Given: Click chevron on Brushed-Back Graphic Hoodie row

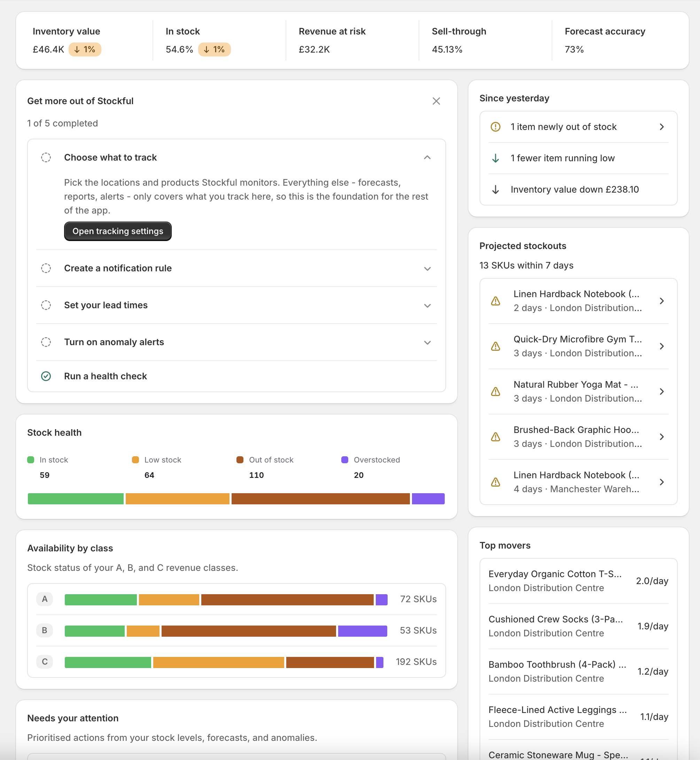Looking at the screenshot, I should [661, 437].
